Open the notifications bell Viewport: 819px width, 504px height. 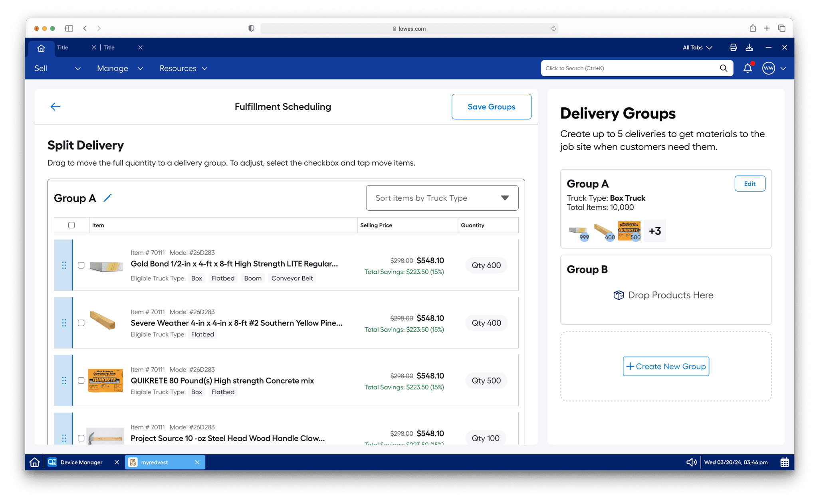pos(747,68)
